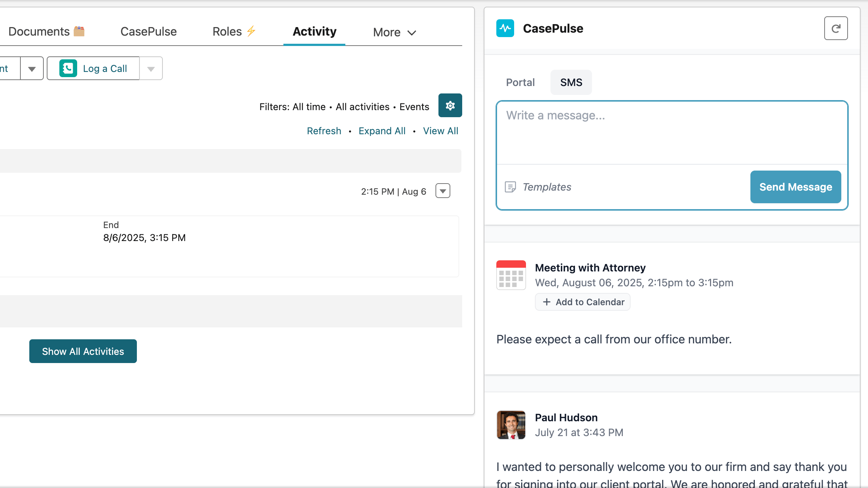Expand the dropdown next to Log a Call
868x488 pixels.
coord(151,68)
